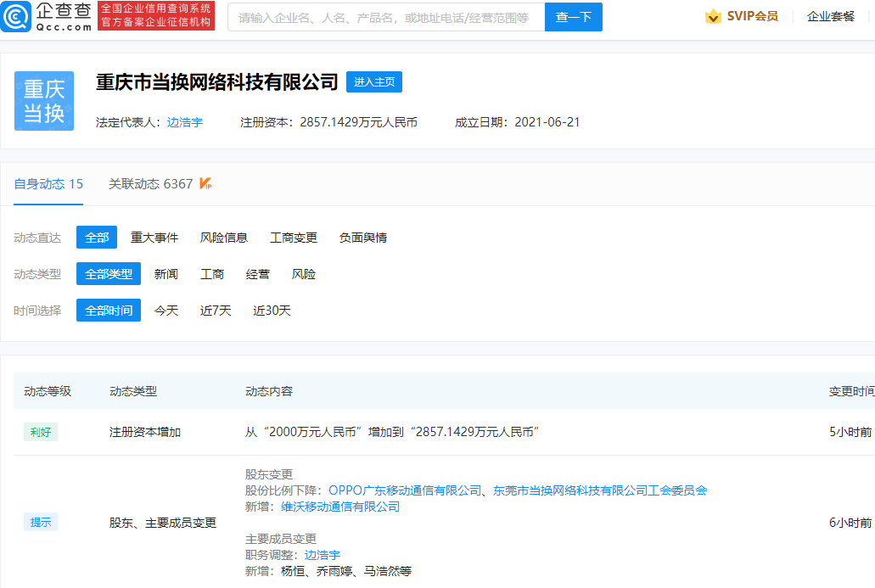
Task: Filter by 工商变更
Action: tap(294, 238)
